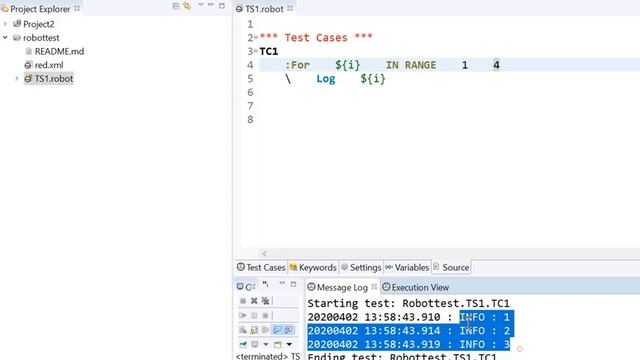Switch to the Source editor tab
This screenshot has width=640, height=360.
[x=451, y=267]
